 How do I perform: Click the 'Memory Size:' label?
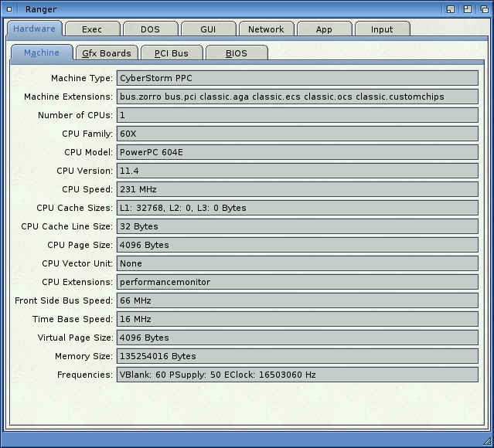pos(83,356)
